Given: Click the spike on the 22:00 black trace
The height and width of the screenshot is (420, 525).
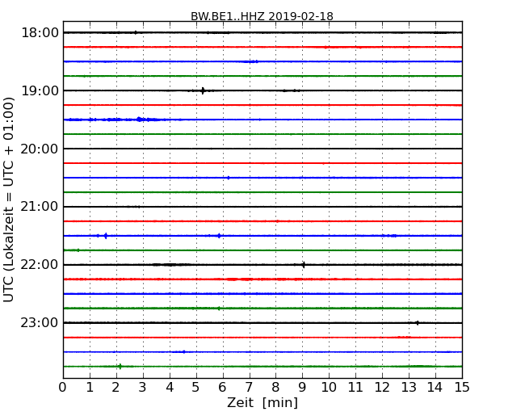Looking at the screenshot, I should tap(304, 265).
